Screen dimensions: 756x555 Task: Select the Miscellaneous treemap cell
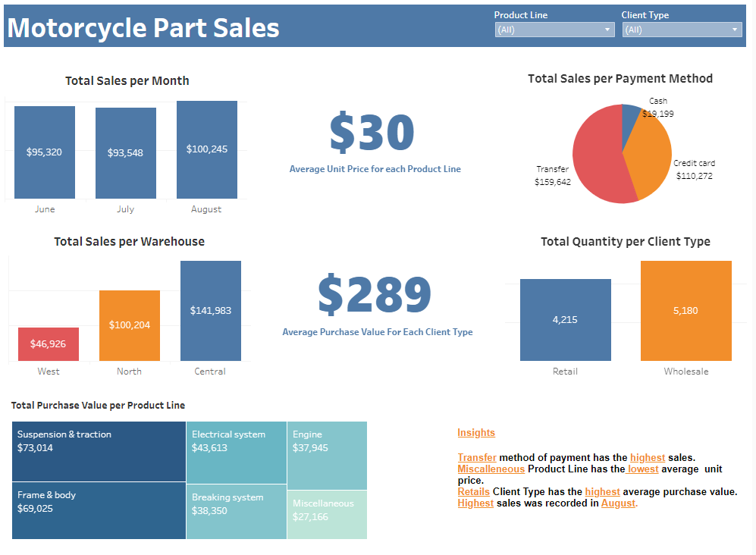click(326, 512)
